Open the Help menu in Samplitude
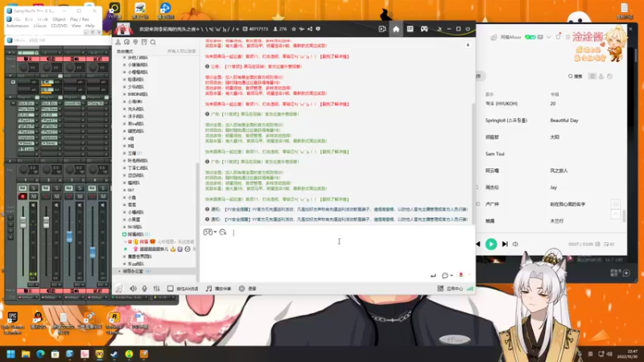Screen dimensions: 644x362 pos(89,26)
